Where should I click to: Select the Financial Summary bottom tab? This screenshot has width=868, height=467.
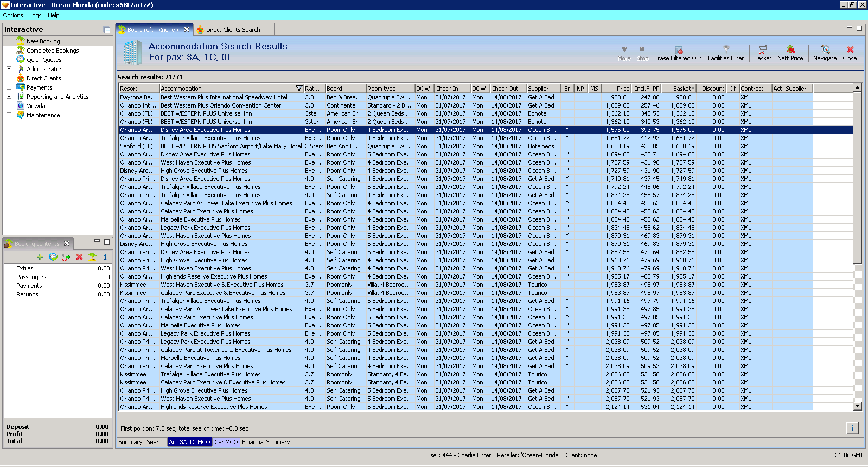266,443
